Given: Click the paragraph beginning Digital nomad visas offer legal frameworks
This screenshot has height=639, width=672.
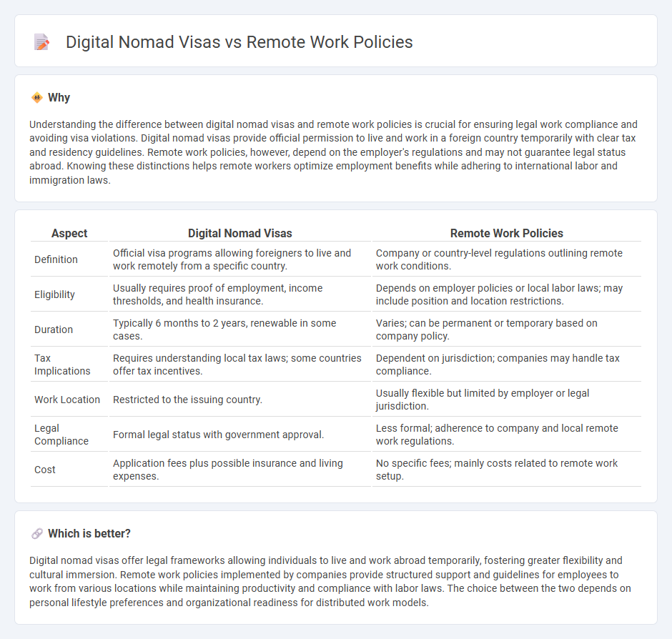Looking at the screenshot, I should (x=330, y=581).
